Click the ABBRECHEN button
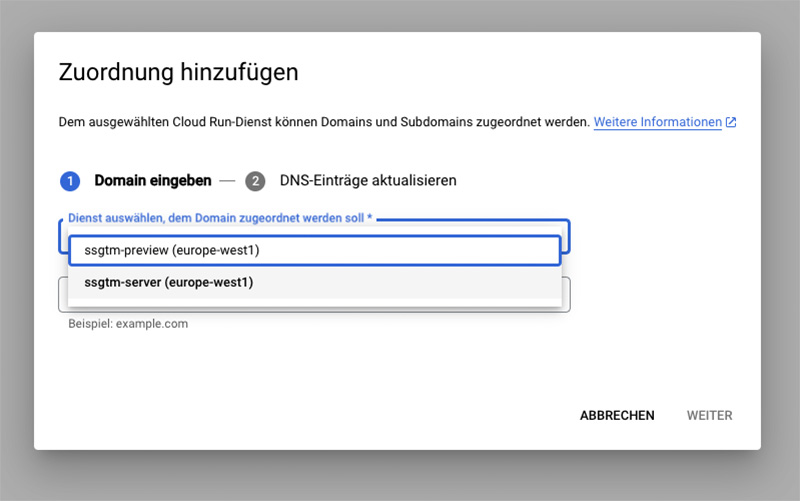This screenshot has width=800, height=501. click(617, 415)
